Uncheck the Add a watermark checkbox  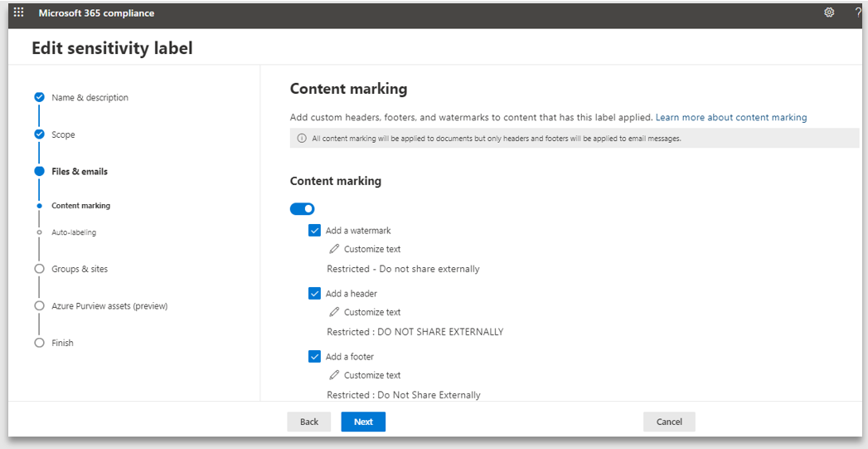pyautogui.click(x=314, y=231)
